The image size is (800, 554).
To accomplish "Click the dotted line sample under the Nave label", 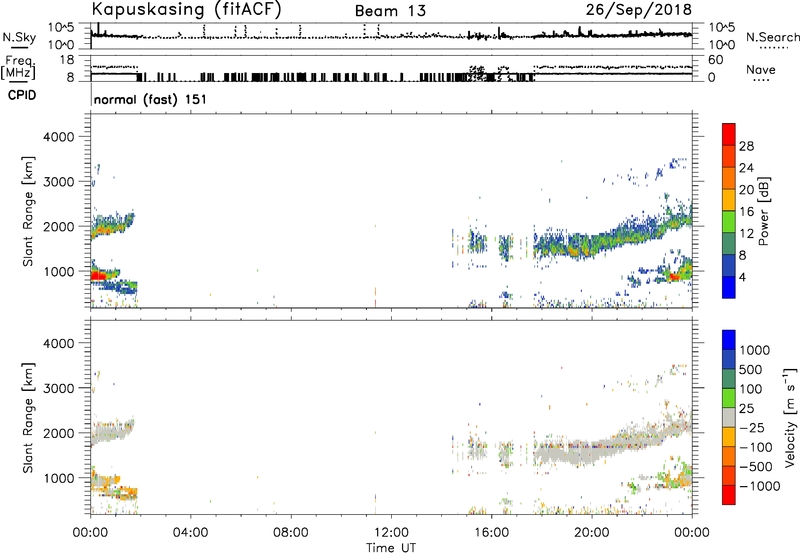I will tap(761, 80).
